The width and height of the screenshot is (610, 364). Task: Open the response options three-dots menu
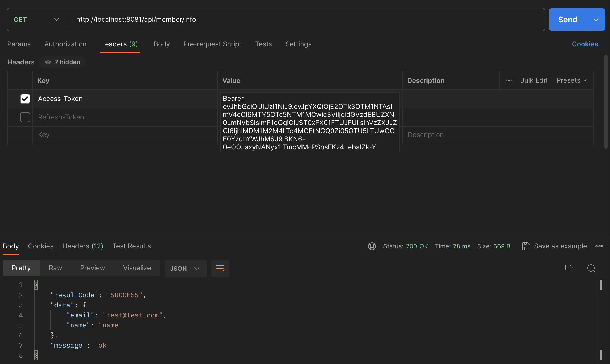(599, 246)
